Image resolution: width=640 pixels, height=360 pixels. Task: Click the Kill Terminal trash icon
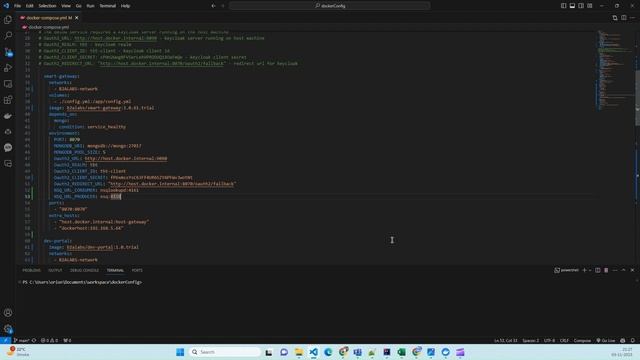[606, 270]
